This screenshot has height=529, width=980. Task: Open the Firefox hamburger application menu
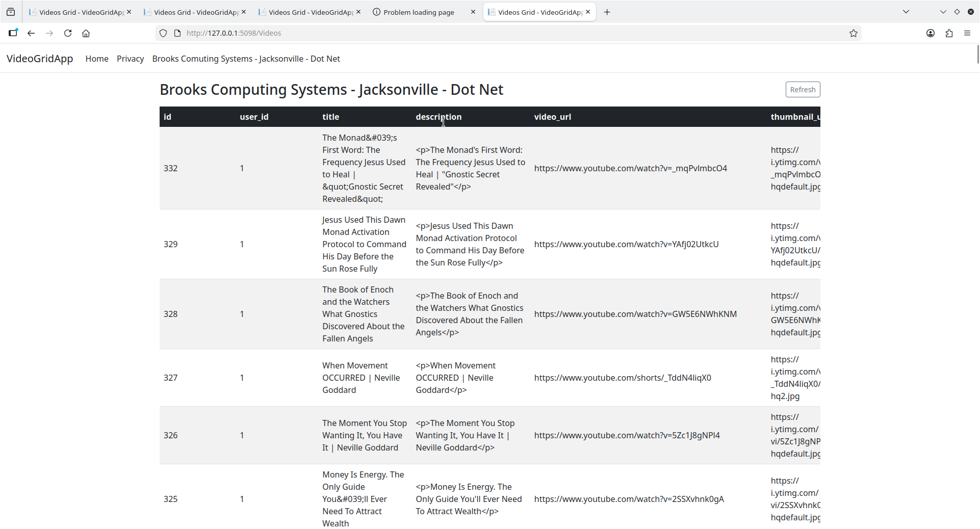967,33
